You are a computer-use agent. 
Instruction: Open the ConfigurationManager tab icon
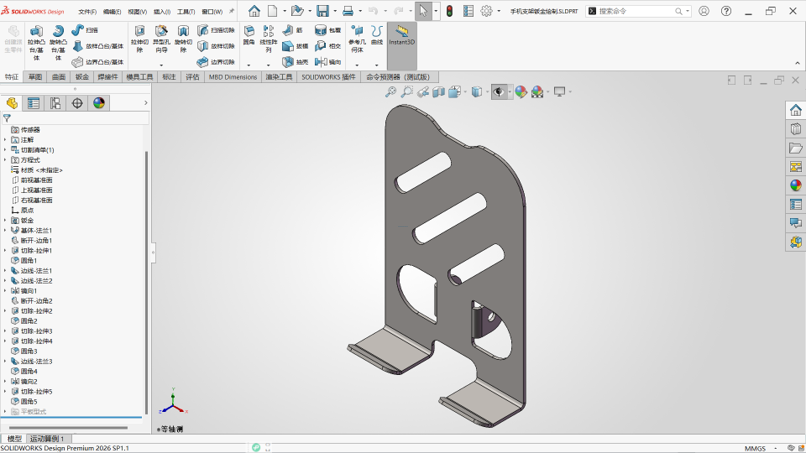click(x=55, y=103)
